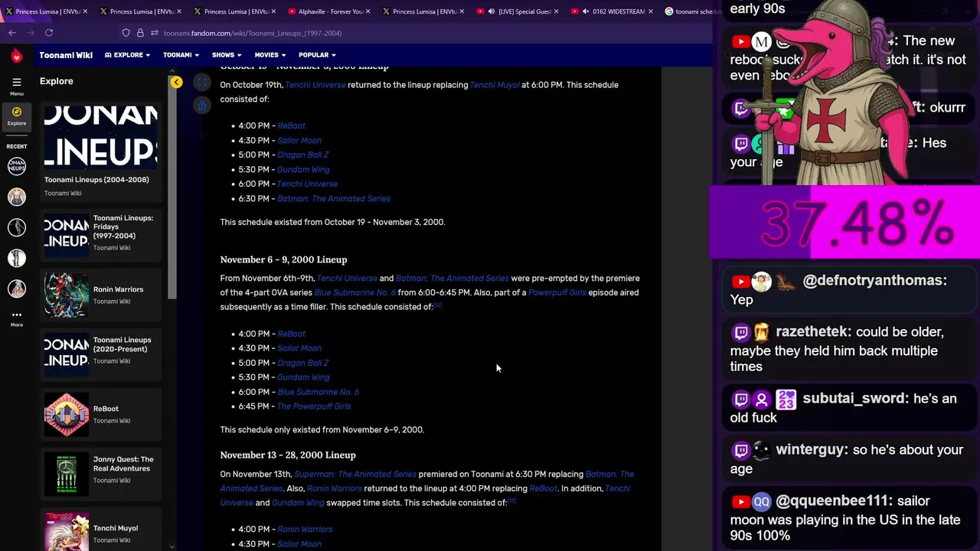Click the Fandom flame logo
The image size is (980, 551).
(x=17, y=56)
